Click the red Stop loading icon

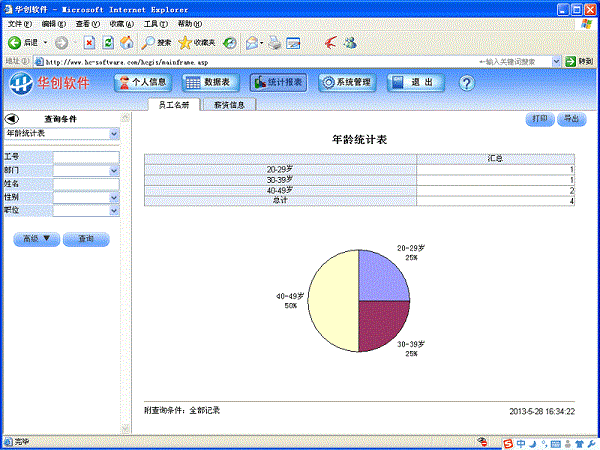[89, 43]
